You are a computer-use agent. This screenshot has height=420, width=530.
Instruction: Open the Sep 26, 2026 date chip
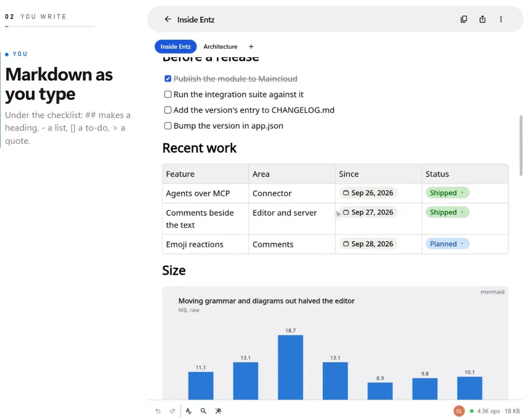click(x=368, y=193)
